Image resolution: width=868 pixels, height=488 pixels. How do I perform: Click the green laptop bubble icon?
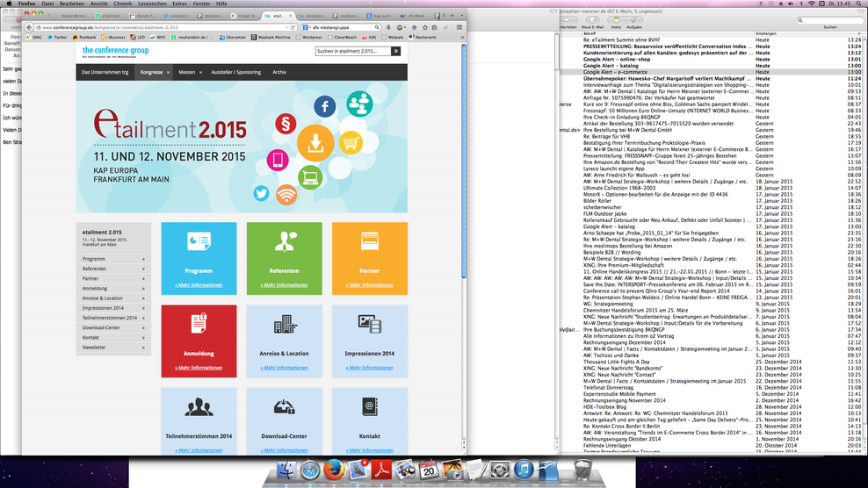pyautogui.click(x=310, y=178)
